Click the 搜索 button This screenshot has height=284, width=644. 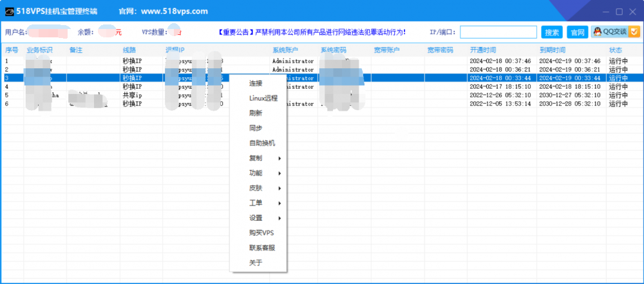click(552, 32)
